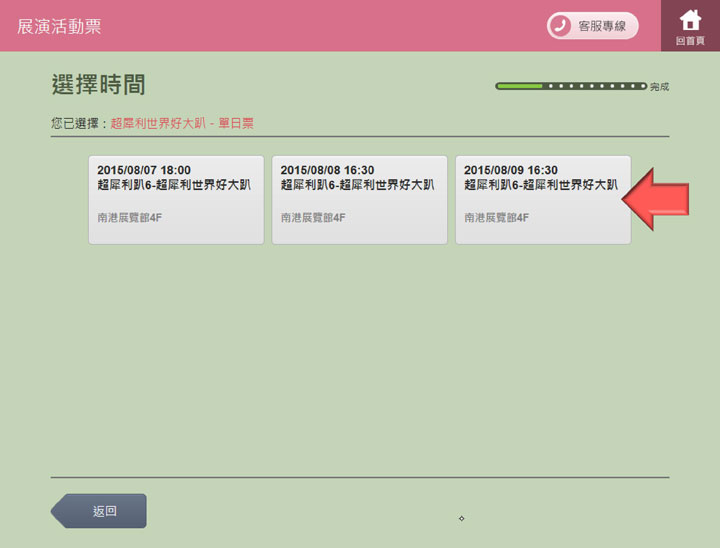Click 南港展覽館4F venue in the 08/07 card
The height and width of the screenshot is (548, 720).
(129, 217)
